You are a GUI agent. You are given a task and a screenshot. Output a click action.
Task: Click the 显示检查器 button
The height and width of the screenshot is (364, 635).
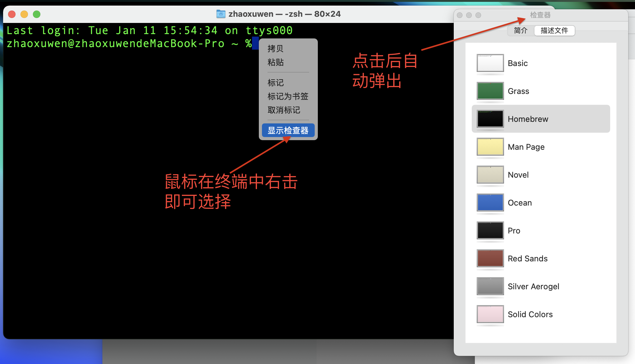(x=288, y=130)
